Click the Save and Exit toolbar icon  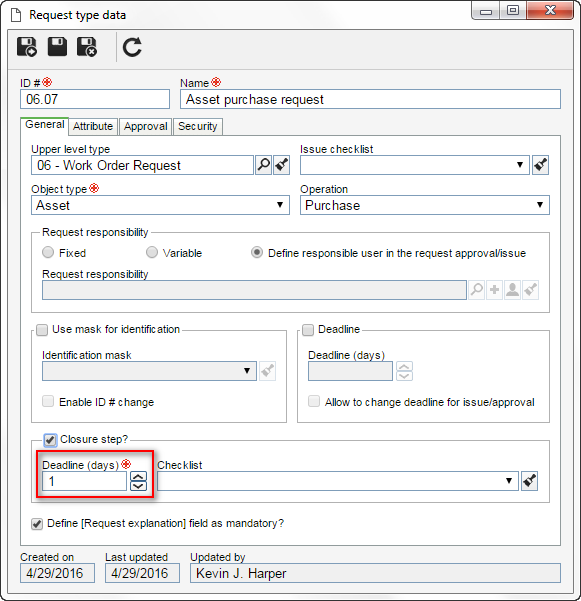[x=87, y=47]
